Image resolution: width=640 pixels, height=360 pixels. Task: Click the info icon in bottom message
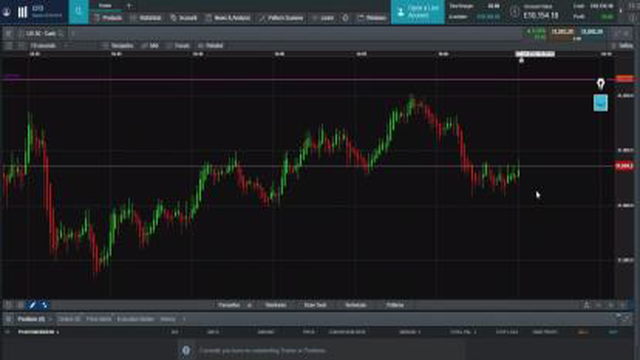(x=186, y=350)
